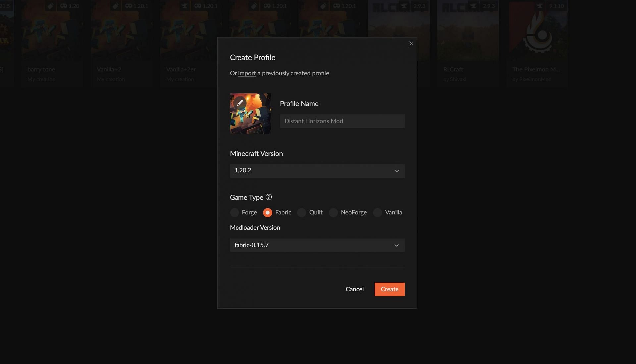This screenshot has height=364, width=636.
Task: Open Minecraft Version 1.20.2 dropdown
Action: point(317,171)
